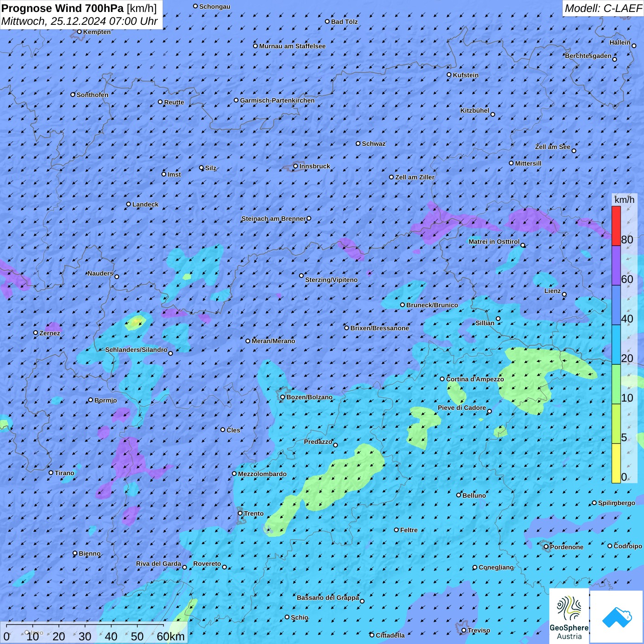Select the cyan 20–40 km/h legend segment
This screenshot has width=644, height=644.
[616, 345]
